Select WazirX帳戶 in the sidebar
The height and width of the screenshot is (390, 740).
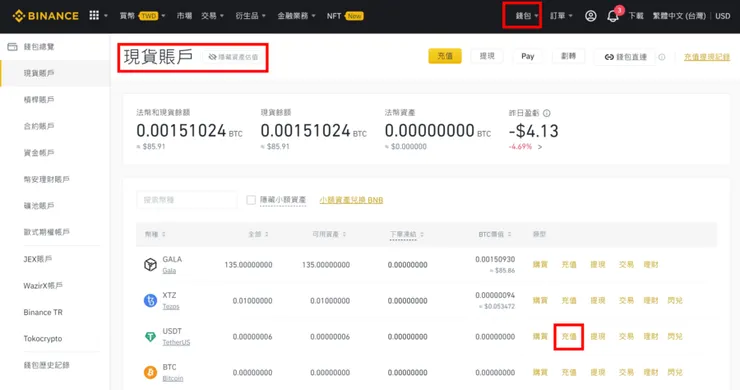click(x=43, y=286)
